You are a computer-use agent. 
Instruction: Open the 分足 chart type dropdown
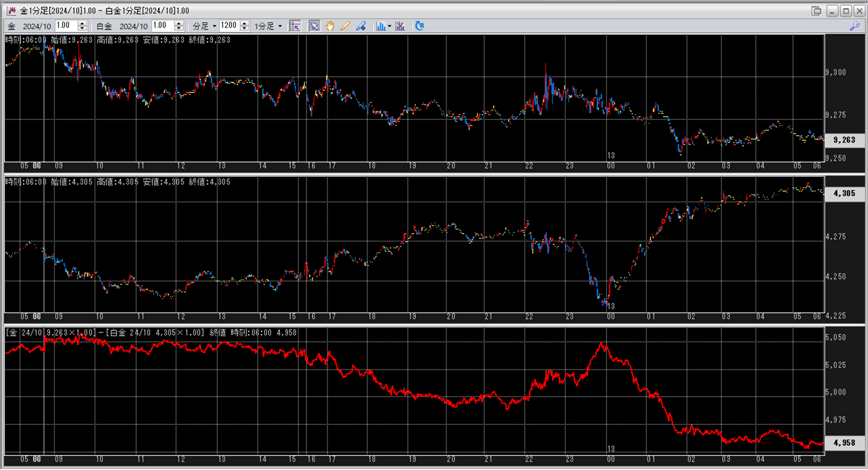[x=205, y=26]
